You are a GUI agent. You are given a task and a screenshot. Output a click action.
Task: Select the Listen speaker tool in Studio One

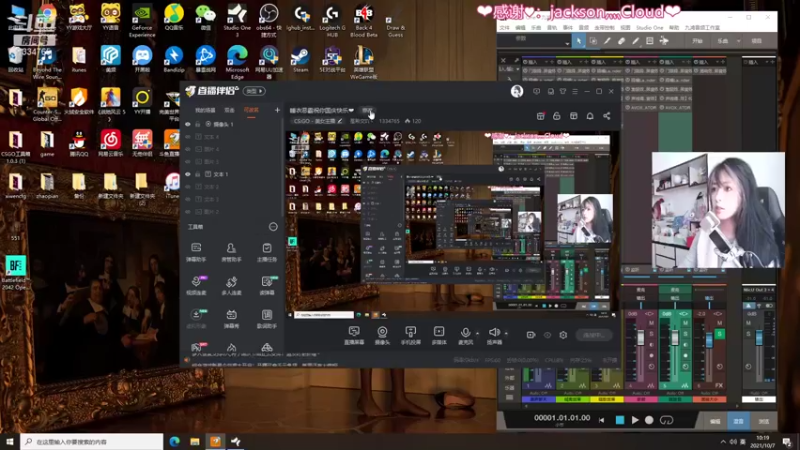pos(664,41)
